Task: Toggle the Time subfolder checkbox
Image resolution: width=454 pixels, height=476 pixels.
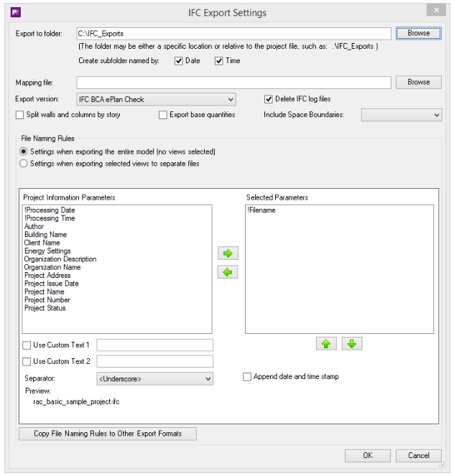Action: pos(219,61)
